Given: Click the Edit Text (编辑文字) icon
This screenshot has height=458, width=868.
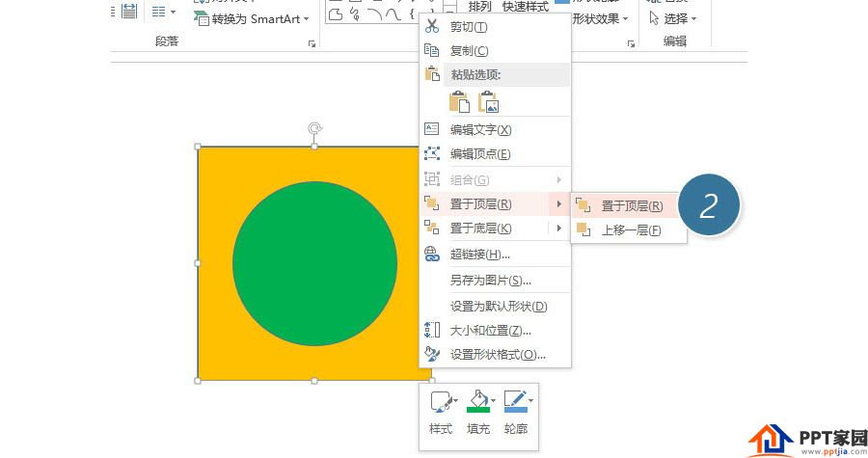Looking at the screenshot, I should [x=432, y=129].
